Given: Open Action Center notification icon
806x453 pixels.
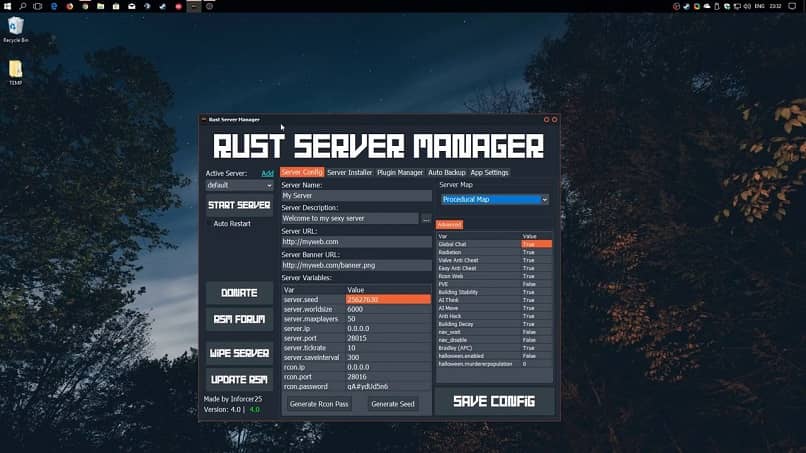Looking at the screenshot, I should [x=792, y=6].
